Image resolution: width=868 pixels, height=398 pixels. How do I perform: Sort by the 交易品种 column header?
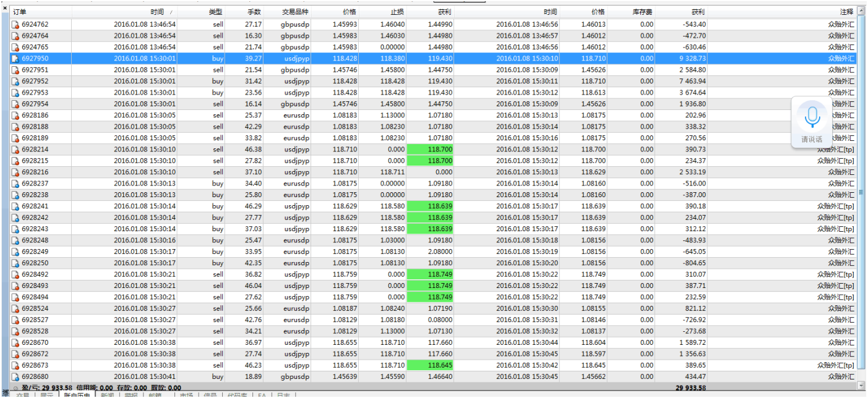pyautogui.click(x=288, y=12)
